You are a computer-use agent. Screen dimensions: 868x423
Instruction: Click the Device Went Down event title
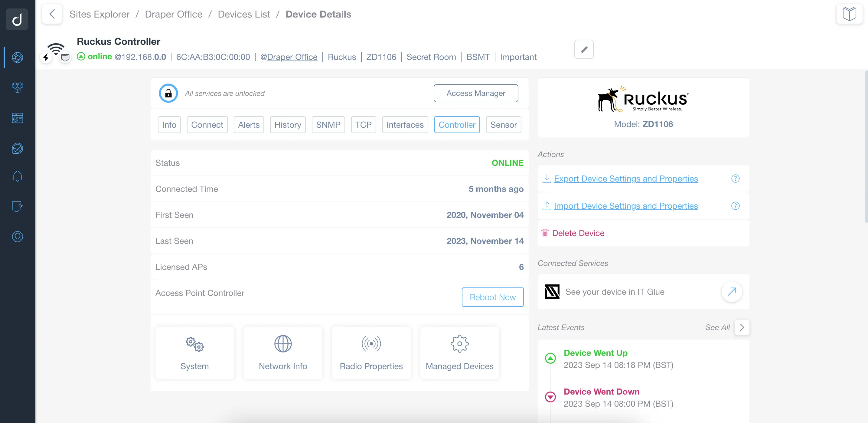coord(602,392)
